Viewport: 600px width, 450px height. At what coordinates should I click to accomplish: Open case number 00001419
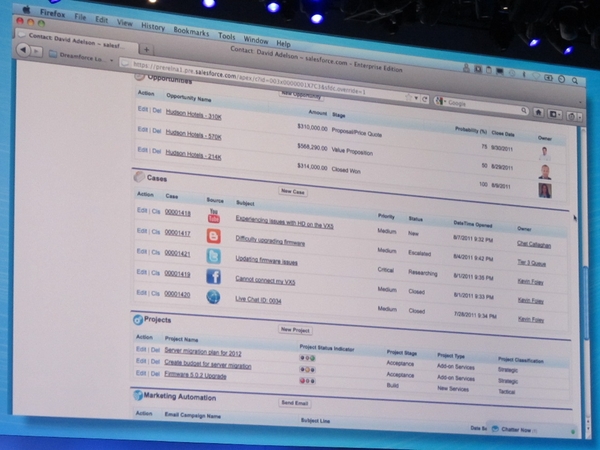pyautogui.click(x=177, y=274)
